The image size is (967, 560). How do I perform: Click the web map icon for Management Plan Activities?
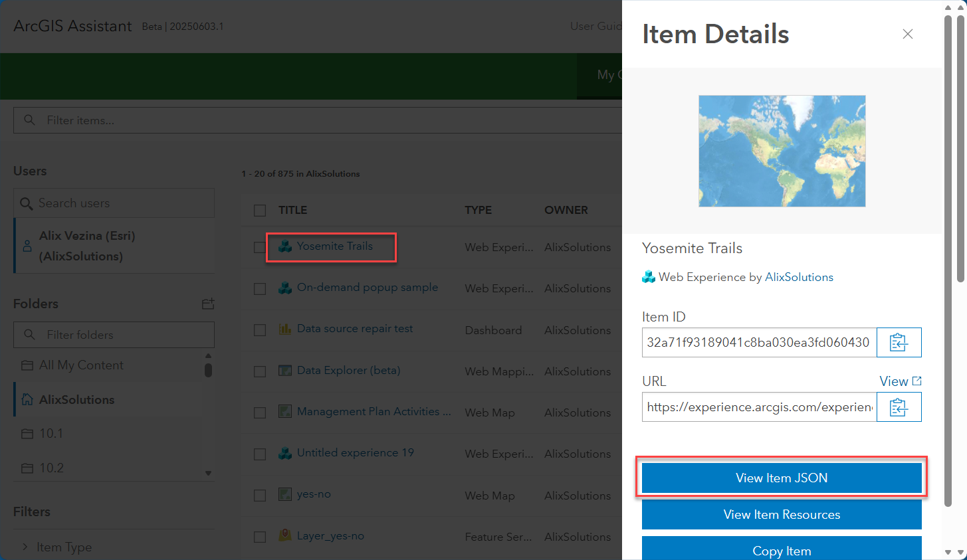[285, 411]
